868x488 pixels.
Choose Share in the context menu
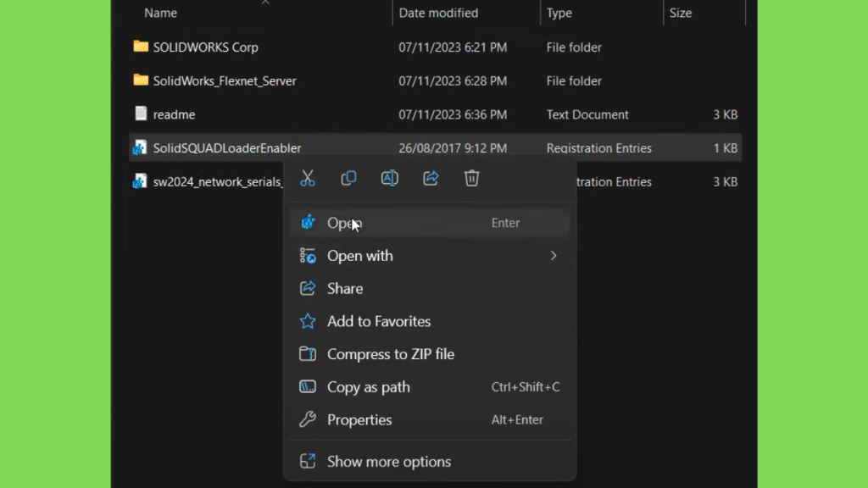click(x=430, y=288)
